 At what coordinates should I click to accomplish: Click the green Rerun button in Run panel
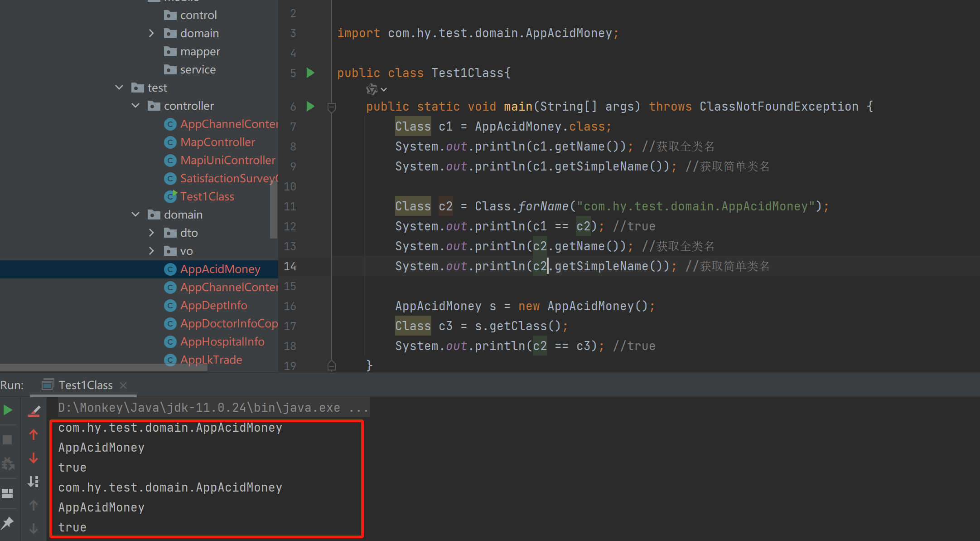(8, 410)
